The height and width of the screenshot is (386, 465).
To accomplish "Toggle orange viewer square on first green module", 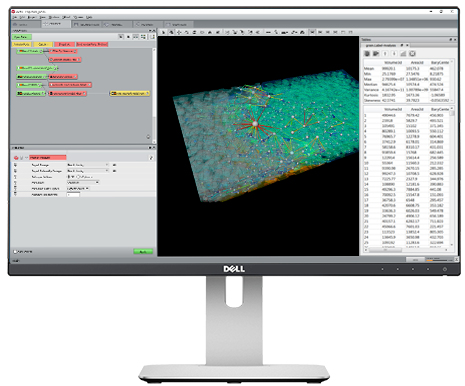I will coord(21,51).
